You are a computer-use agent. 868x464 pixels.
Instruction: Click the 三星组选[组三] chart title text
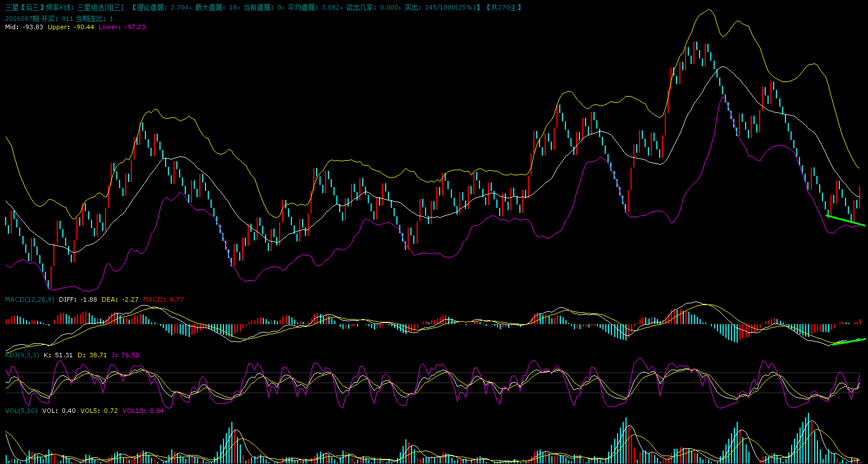[x=100, y=7]
